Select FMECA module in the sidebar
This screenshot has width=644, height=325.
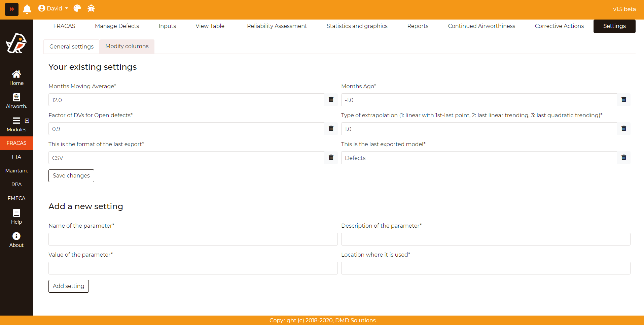click(x=16, y=198)
